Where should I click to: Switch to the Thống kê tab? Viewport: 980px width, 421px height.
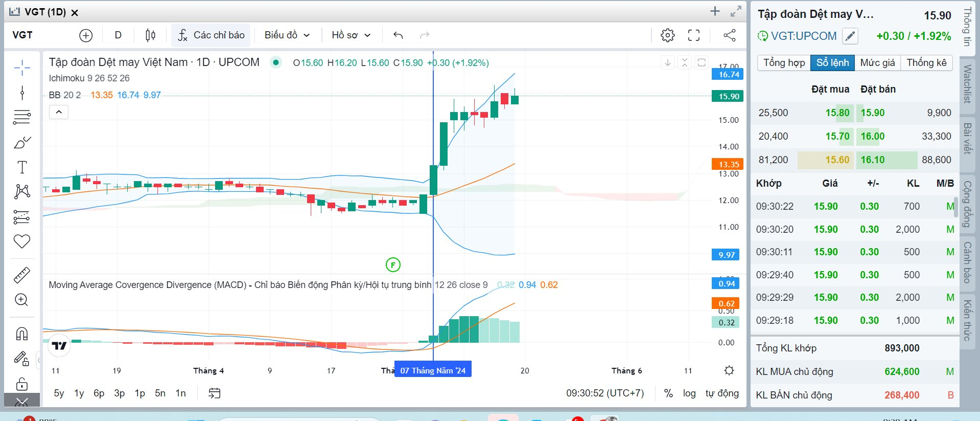click(x=926, y=62)
